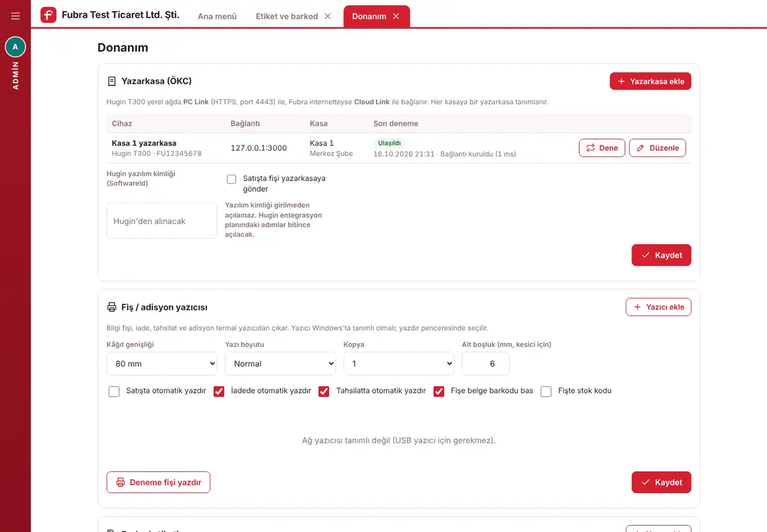Viewport: 767px width, 532px height.
Task: Open the Kopya count dropdown
Action: [x=399, y=363]
